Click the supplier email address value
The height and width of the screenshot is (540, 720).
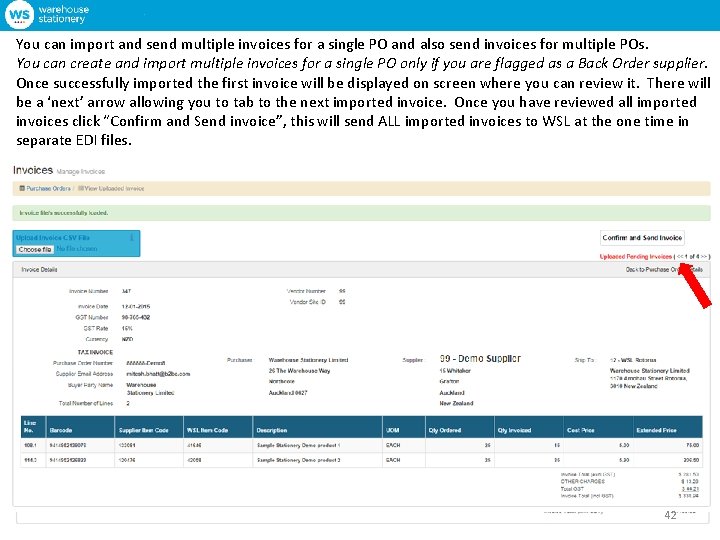click(158, 374)
